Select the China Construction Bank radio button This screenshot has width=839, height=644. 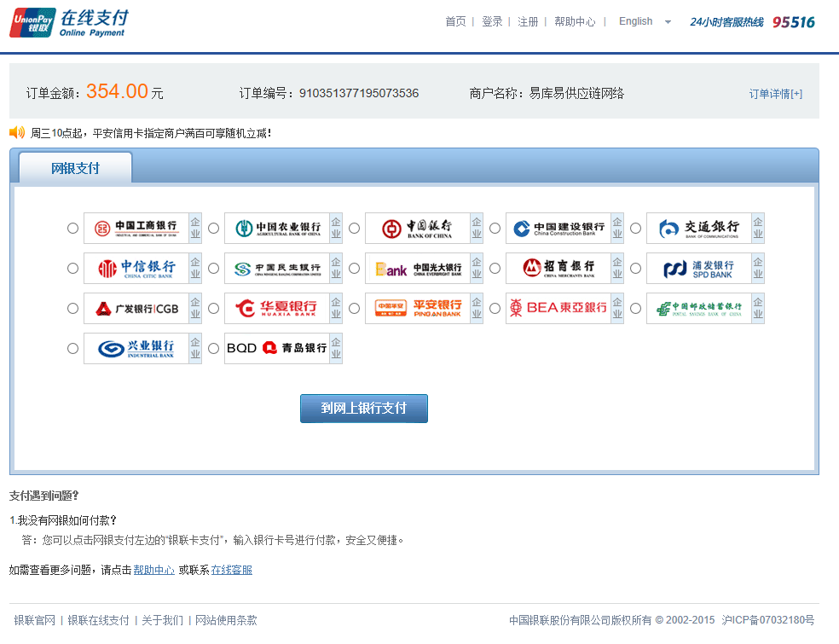[495, 228]
